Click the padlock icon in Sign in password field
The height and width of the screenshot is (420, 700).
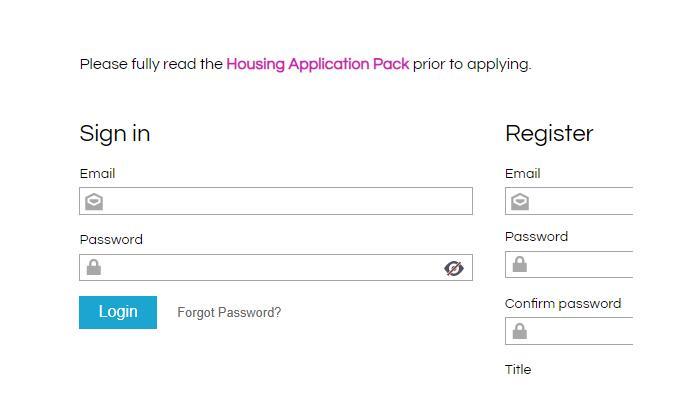94,267
